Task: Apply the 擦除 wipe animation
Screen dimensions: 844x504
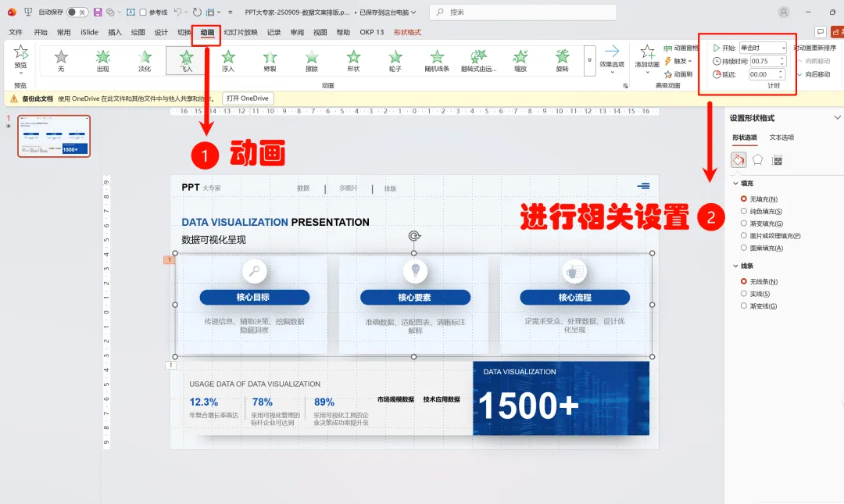Action: [312, 60]
